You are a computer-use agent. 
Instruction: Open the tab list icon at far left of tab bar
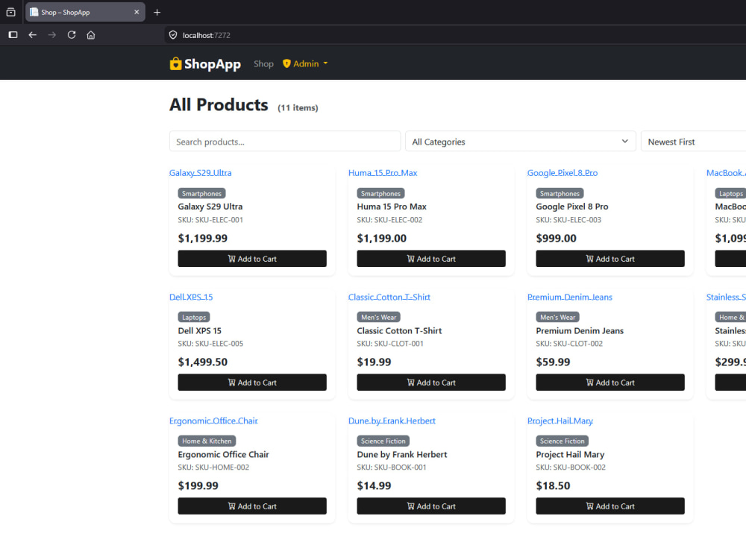click(11, 13)
